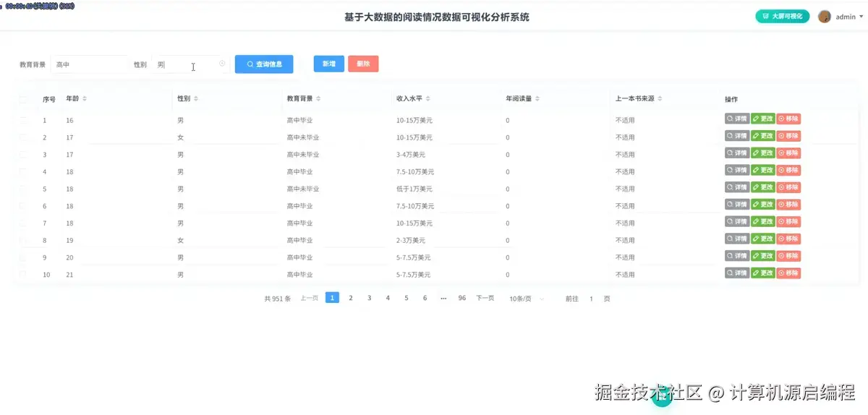Click the 共 951 条 total count text
Screen dimensions: 868x415
coord(278,299)
